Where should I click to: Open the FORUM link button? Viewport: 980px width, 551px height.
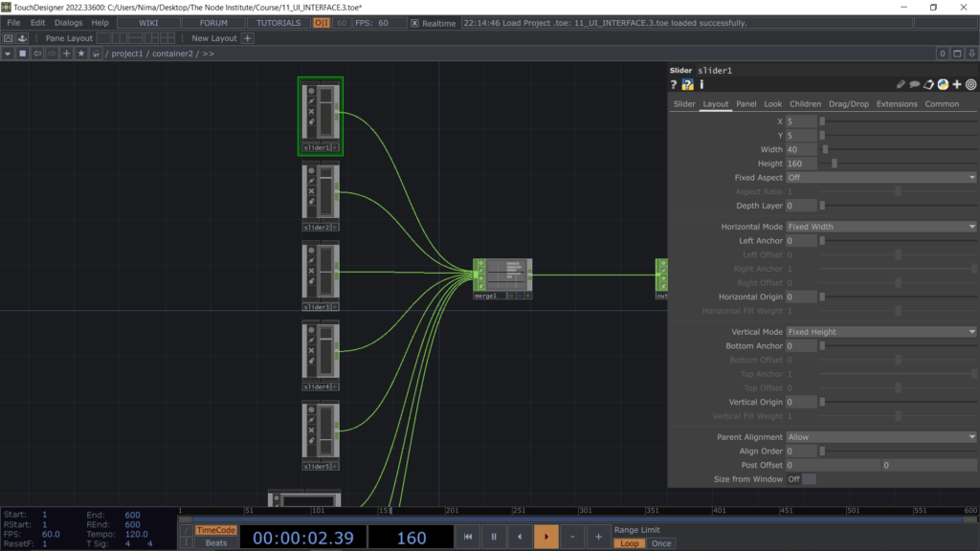pos(213,23)
